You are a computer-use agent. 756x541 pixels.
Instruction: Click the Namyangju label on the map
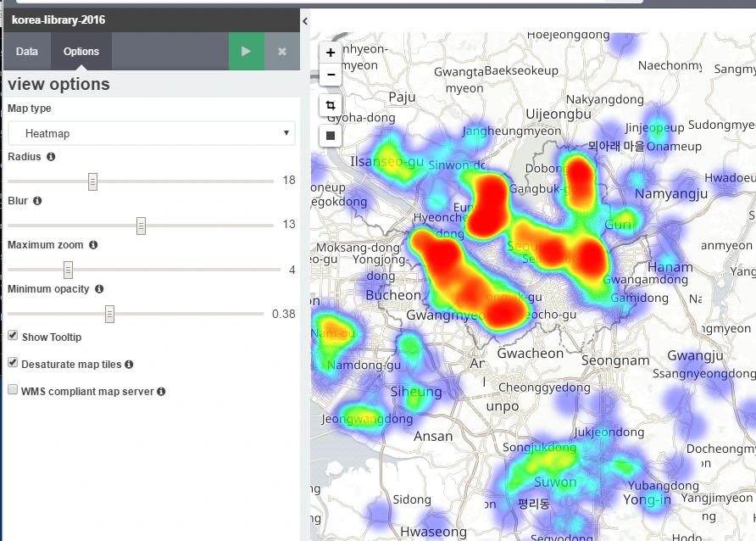671,194
